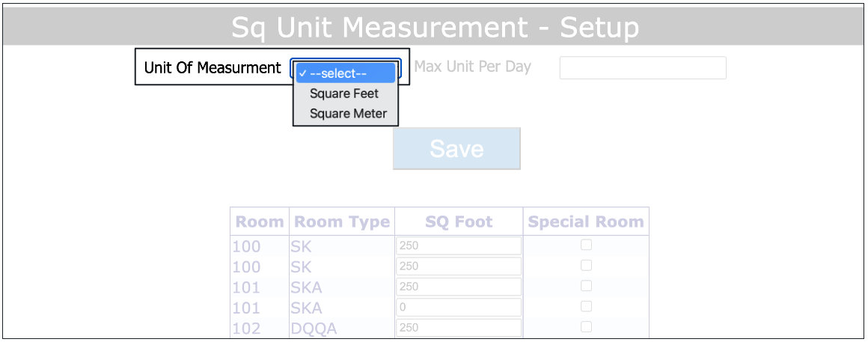Mark Special Room on 101 row with 0 sq foot

586,307
